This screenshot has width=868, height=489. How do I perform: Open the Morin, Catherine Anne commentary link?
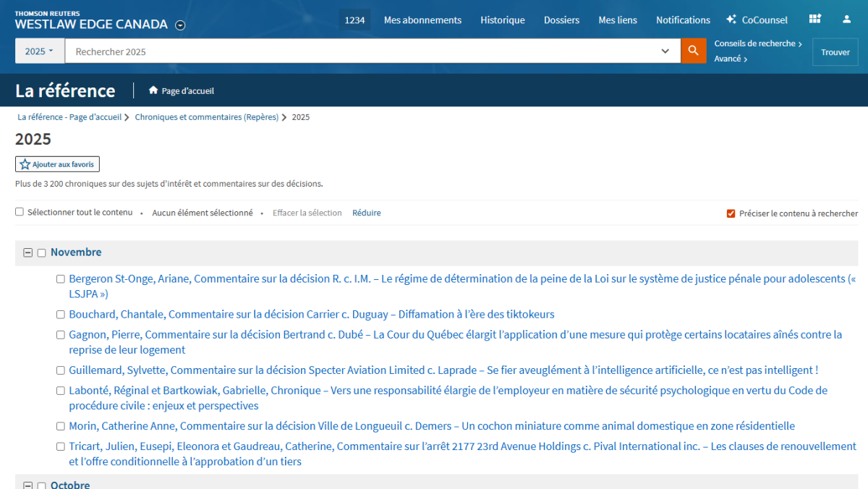pyautogui.click(x=431, y=426)
